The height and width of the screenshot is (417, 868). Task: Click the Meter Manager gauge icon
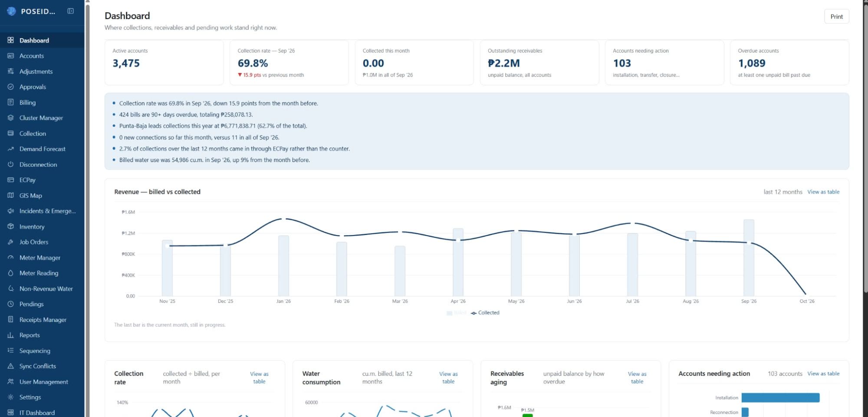(x=11, y=258)
